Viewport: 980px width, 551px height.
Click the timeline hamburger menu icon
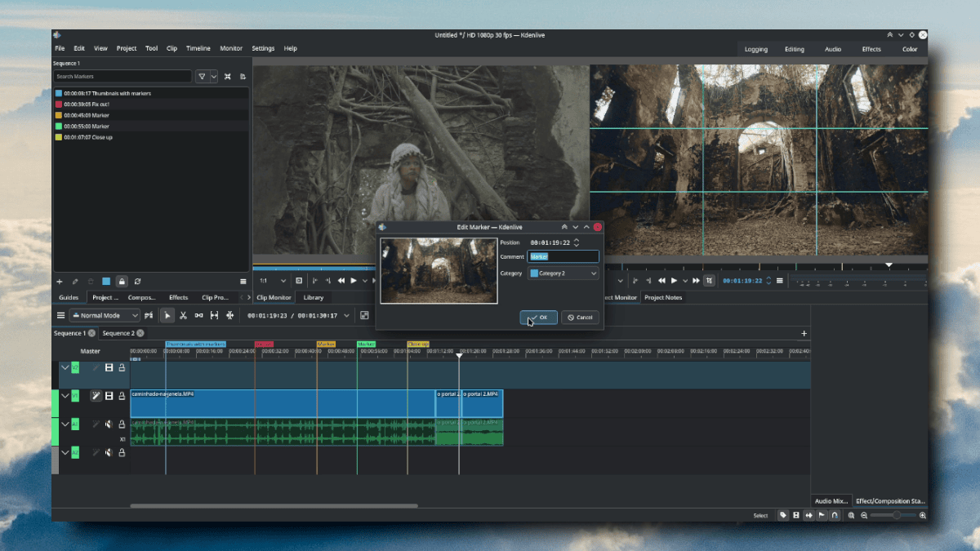pos(60,315)
